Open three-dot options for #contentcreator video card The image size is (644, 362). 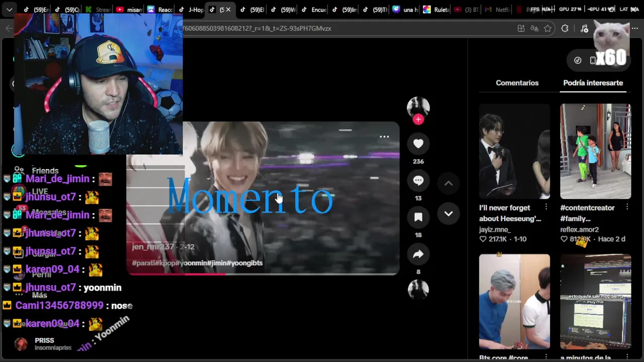coord(627,207)
